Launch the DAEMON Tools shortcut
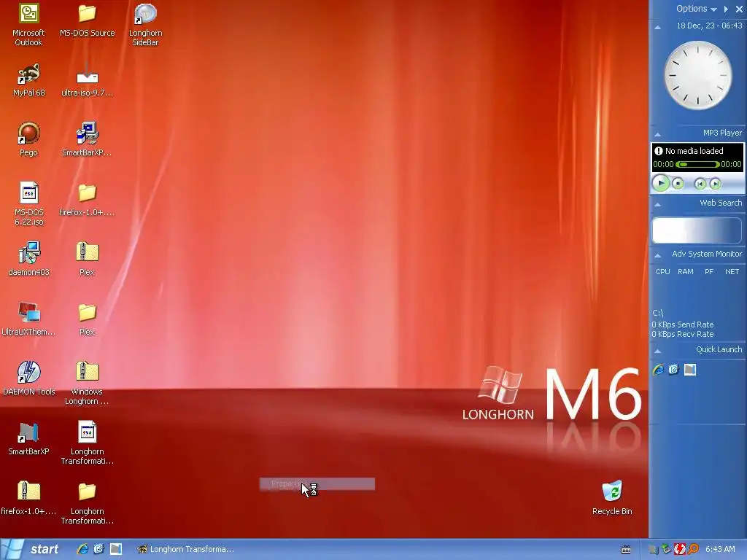747x560 pixels. 28,373
